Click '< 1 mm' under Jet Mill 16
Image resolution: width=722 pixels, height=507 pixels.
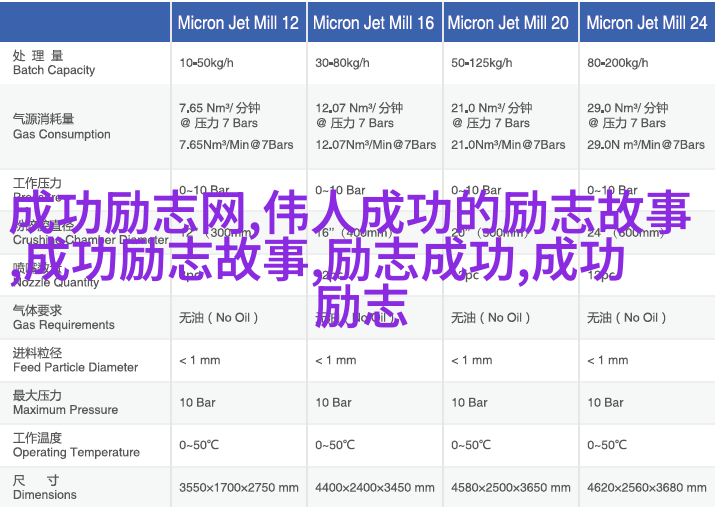(336, 360)
